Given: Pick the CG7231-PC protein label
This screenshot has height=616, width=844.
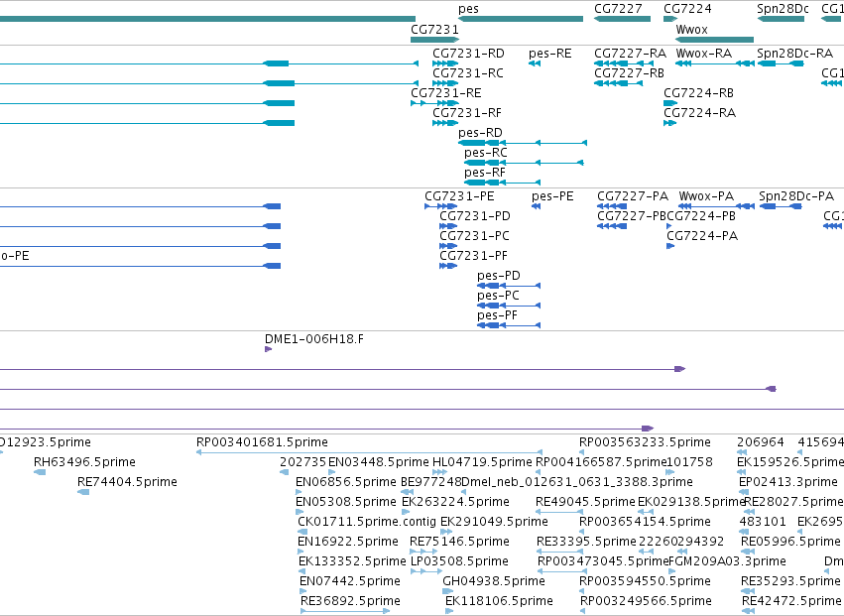Looking at the screenshot, I should tap(474, 236).
